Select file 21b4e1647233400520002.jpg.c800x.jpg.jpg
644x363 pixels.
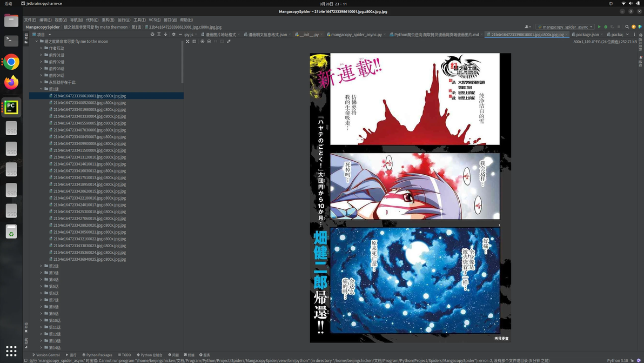(x=90, y=103)
